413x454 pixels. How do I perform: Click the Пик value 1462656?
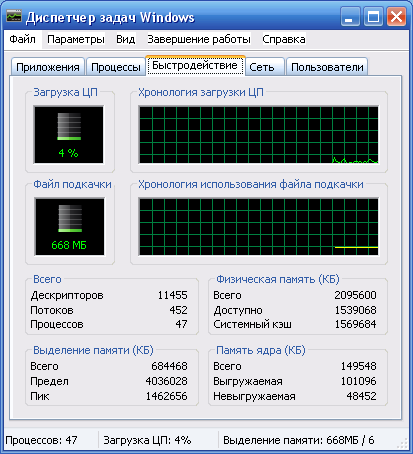166,396
